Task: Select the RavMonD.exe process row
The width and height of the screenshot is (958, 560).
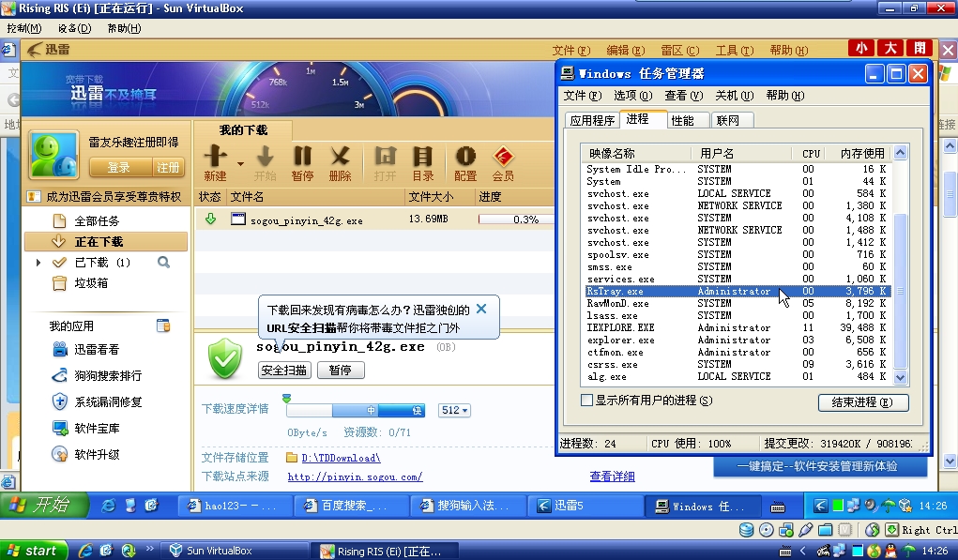Action: click(737, 304)
